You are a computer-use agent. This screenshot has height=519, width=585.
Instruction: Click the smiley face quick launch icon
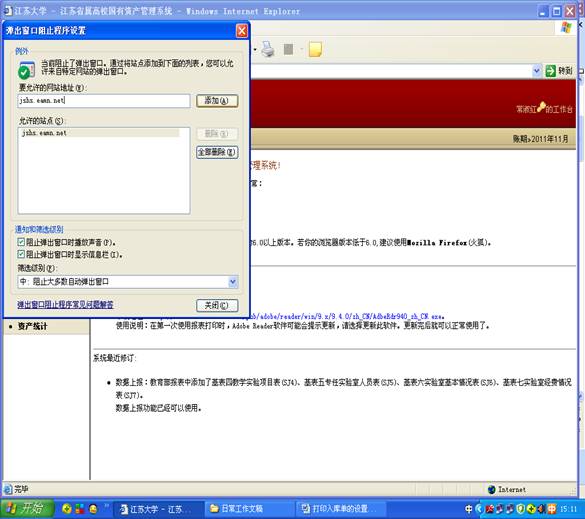pyautogui.click(x=93, y=509)
